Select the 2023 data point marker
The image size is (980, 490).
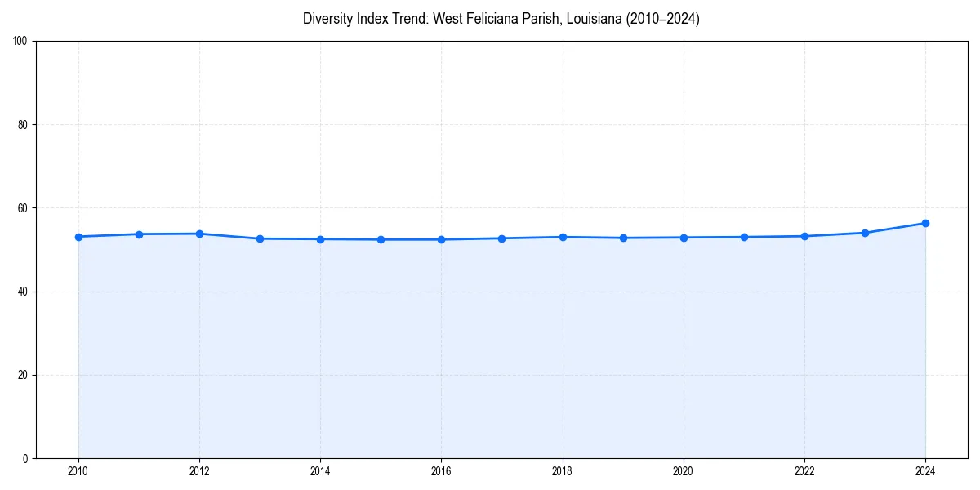pyautogui.click(x=864, y=232)
